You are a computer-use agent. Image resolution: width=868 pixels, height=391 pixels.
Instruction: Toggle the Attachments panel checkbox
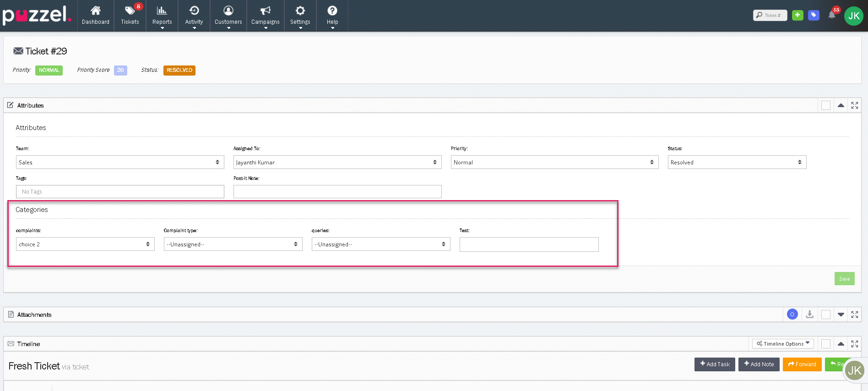(826, 315)
